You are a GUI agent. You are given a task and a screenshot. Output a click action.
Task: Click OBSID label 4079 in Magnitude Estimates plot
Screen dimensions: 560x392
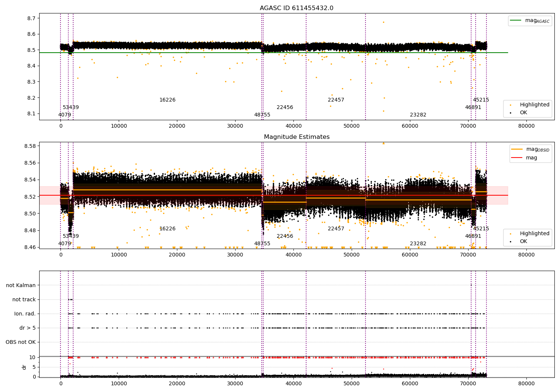click(x=65, y=244)
